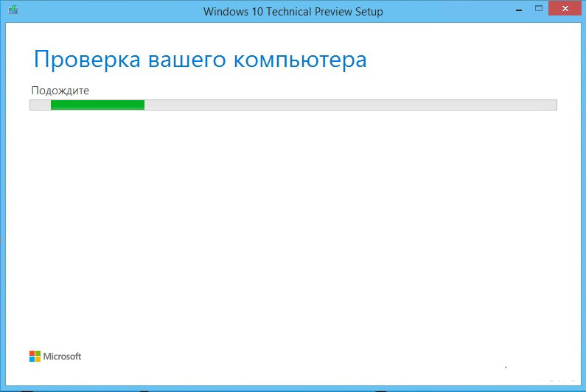Close the Windows 10 Technical Preview Setup
586x392 pixels.
pos(565,8)
